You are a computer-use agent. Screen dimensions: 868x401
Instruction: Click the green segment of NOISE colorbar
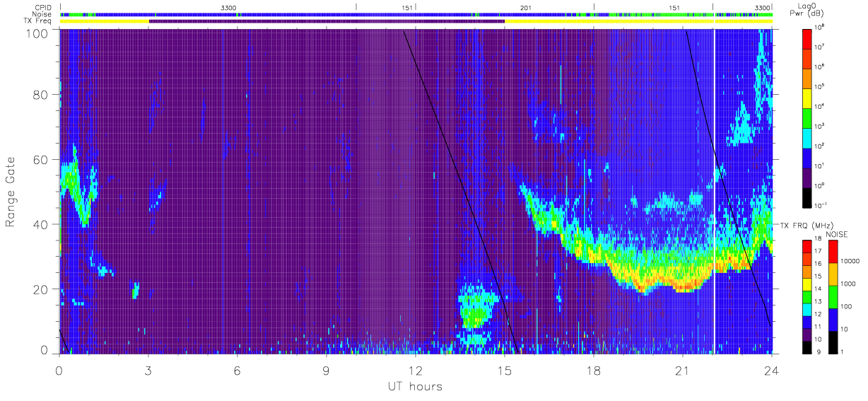coord(834,296)
